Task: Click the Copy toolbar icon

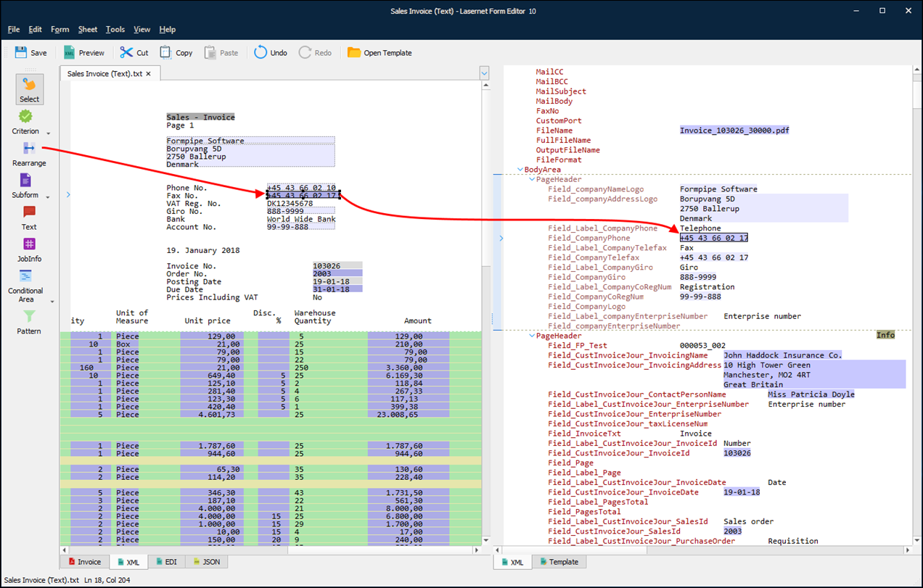Action: click(x=166, y=52)
